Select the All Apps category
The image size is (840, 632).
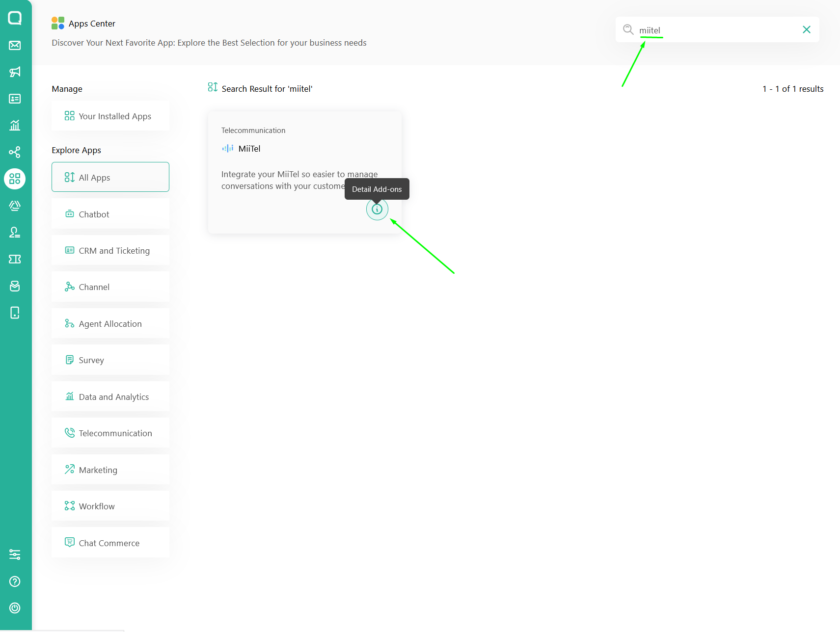(x=110, y=177)
